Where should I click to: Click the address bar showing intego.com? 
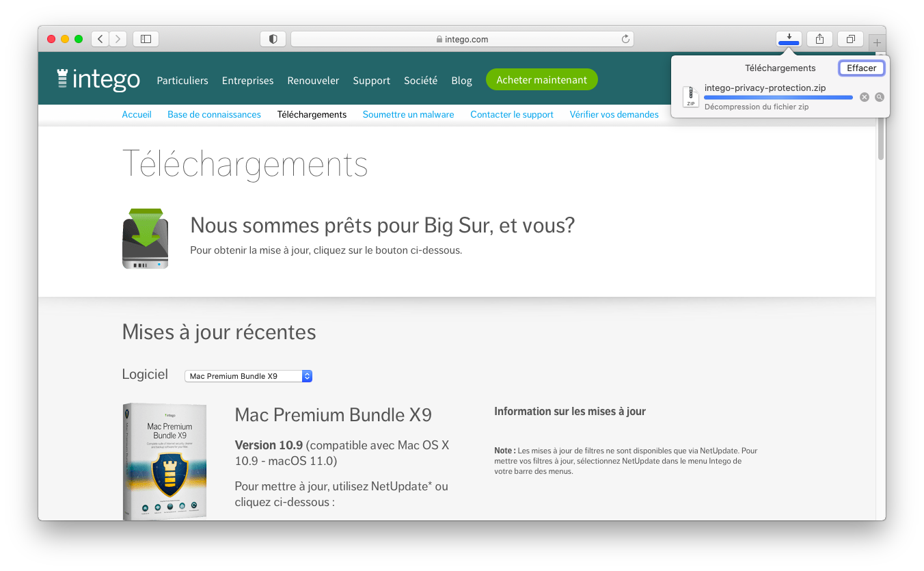click(462, 39)
